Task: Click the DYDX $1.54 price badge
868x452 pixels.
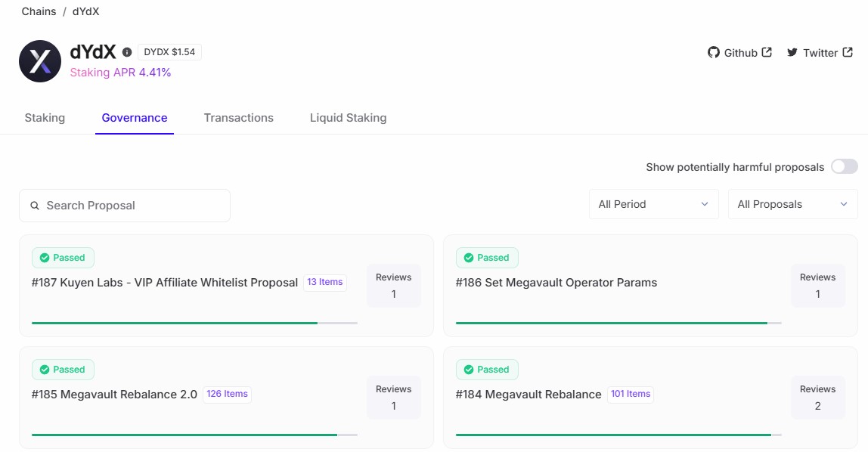Action: pos(169,52)
